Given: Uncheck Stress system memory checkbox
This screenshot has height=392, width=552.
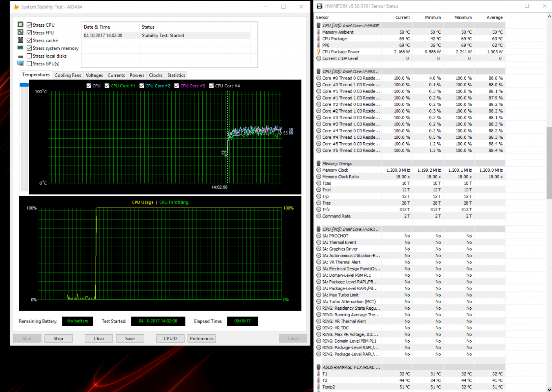Looking at the screenshot, I should pos(29,48).
